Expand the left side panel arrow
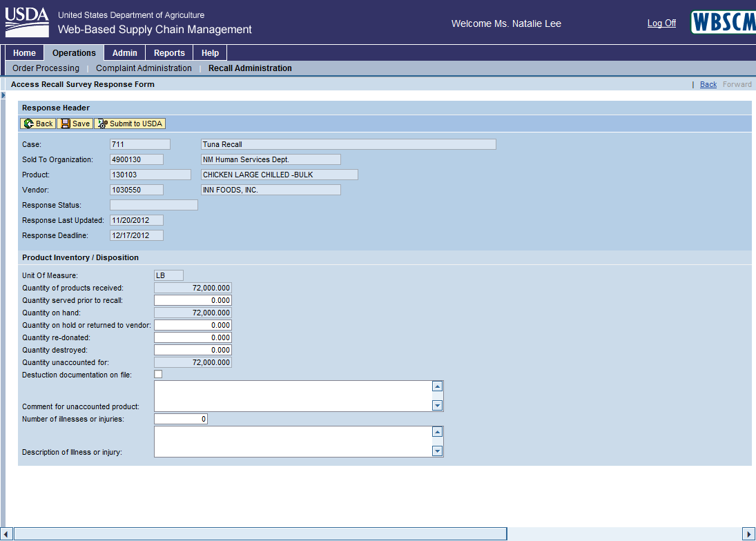 (3, 95)
